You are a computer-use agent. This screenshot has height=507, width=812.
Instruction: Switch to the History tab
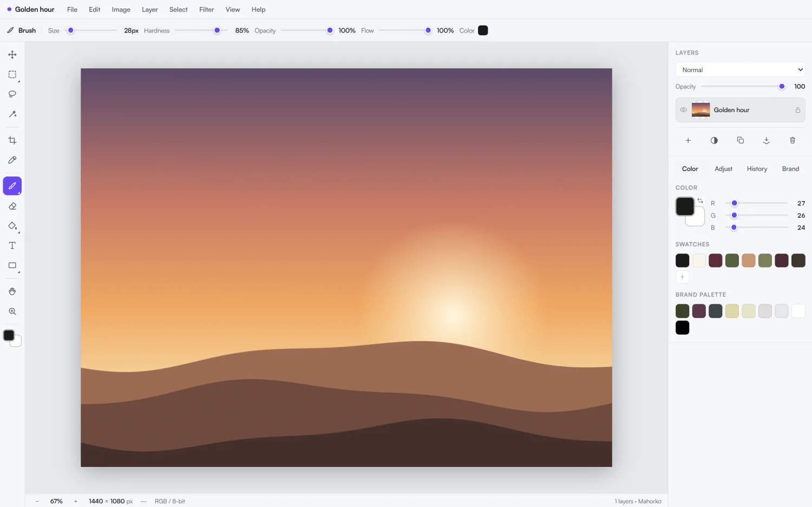(x=757, y=169)
